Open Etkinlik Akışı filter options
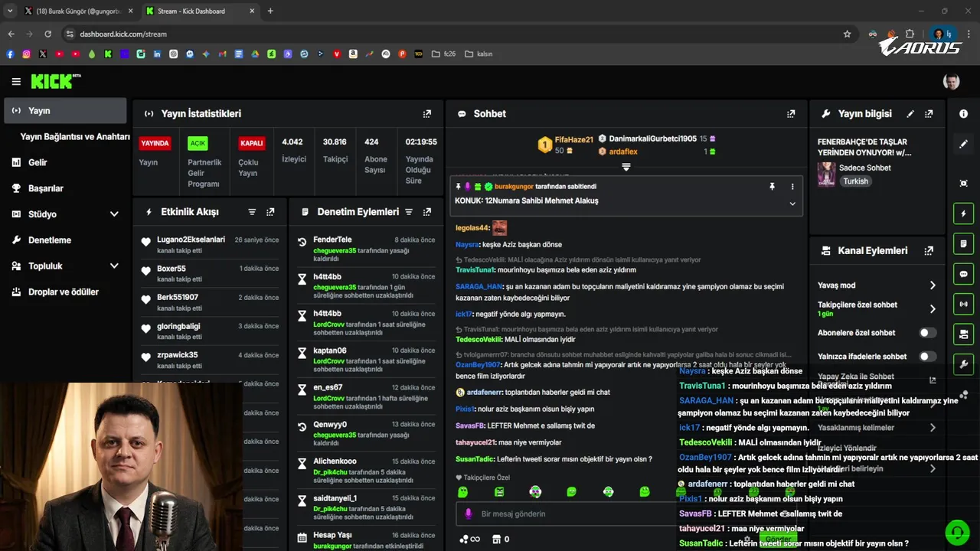Screen dimensions: 980x551 coord(252,212)
